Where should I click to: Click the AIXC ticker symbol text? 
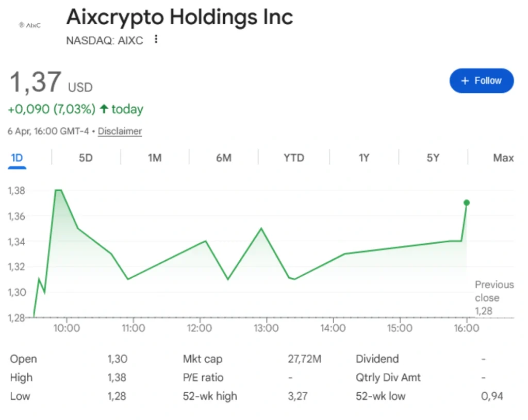pyautogui.click(x=131, y=40)
